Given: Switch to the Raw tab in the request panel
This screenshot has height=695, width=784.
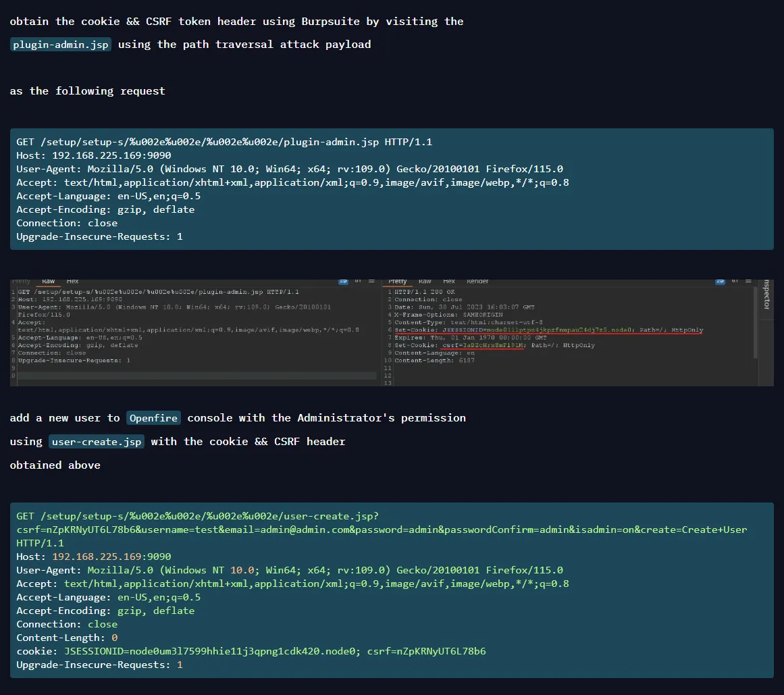Looking at the screenshot, I should (49, 282).
